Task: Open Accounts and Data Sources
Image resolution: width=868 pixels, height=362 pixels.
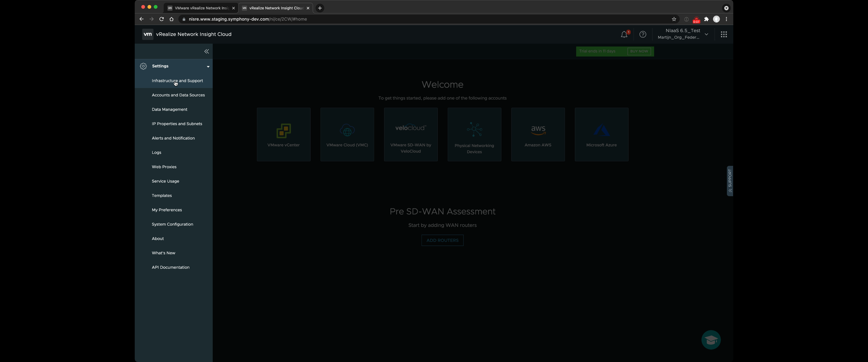Action: (178, 95)
